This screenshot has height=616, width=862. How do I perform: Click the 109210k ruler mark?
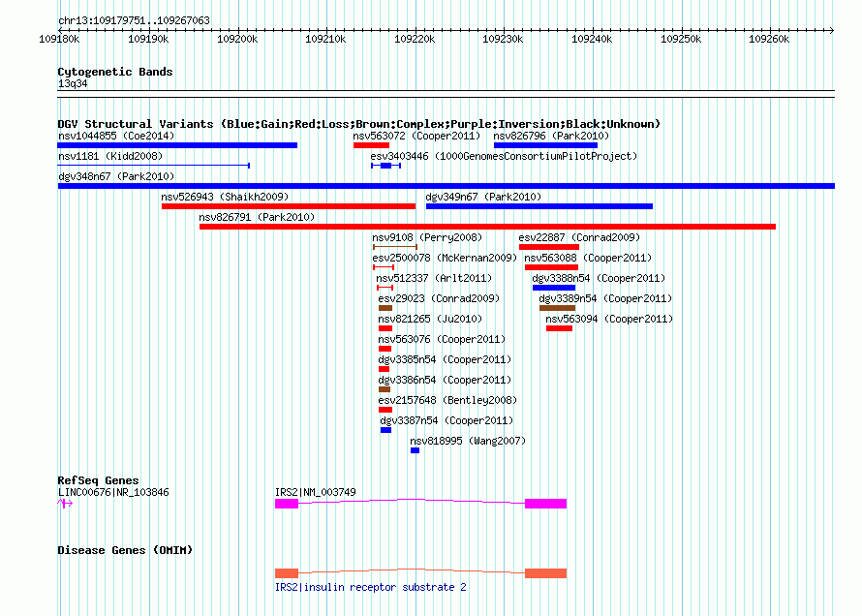[x=325, y=39]
